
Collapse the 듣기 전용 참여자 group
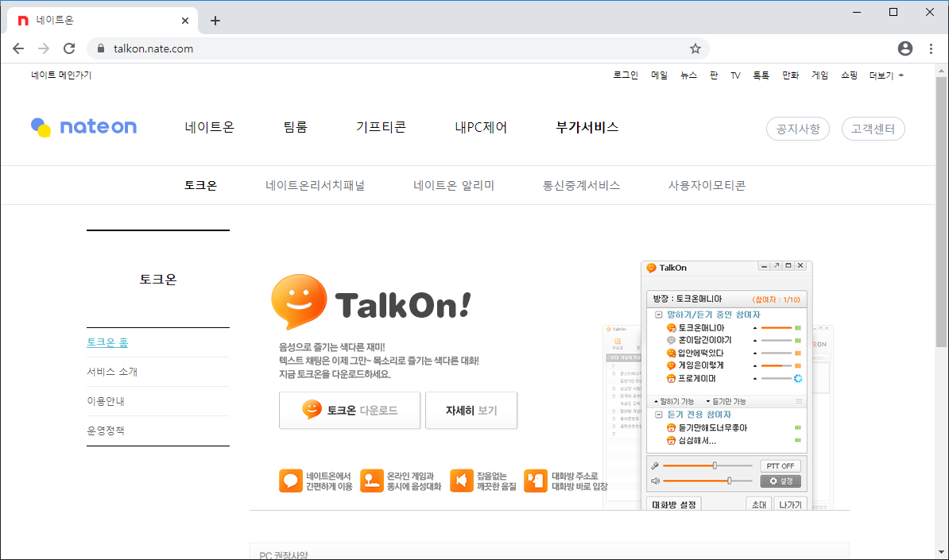tap(658, 415)
